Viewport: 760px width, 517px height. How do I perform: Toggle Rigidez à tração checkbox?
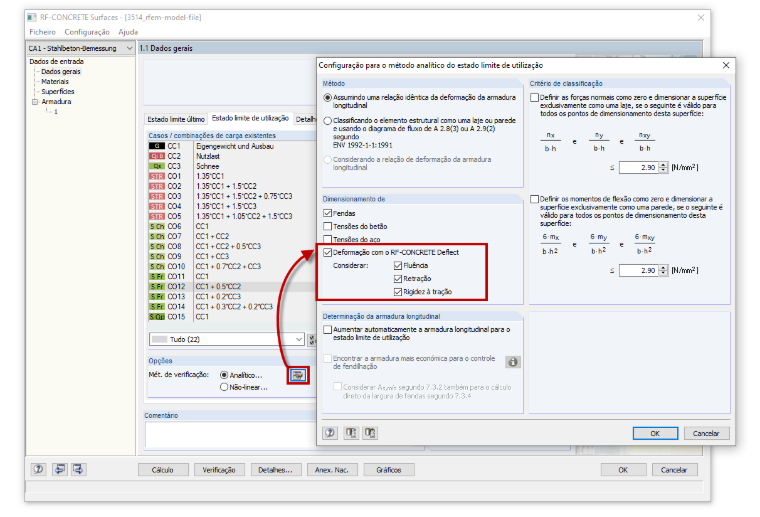tap(398, 292)
